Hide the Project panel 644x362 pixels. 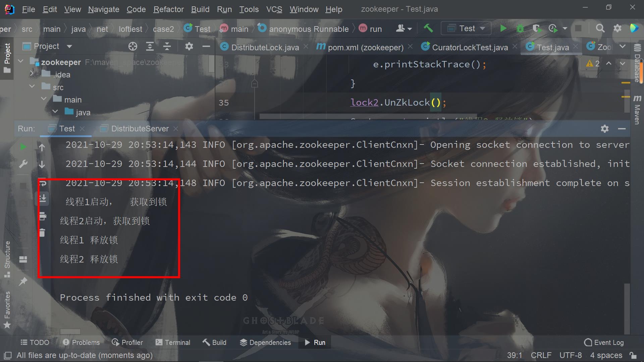point(206,46)
